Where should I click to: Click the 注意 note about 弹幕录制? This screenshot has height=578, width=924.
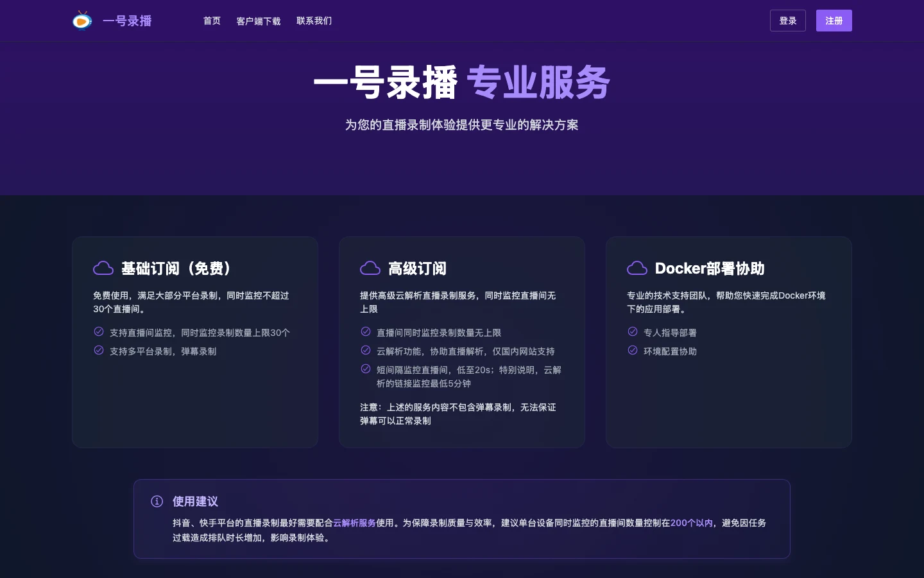[458, 414]
